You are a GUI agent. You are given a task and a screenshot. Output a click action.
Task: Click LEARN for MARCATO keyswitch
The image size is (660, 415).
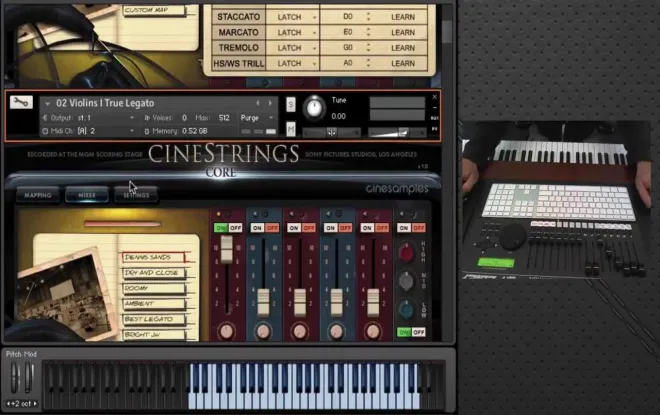[x=403, y=32]
